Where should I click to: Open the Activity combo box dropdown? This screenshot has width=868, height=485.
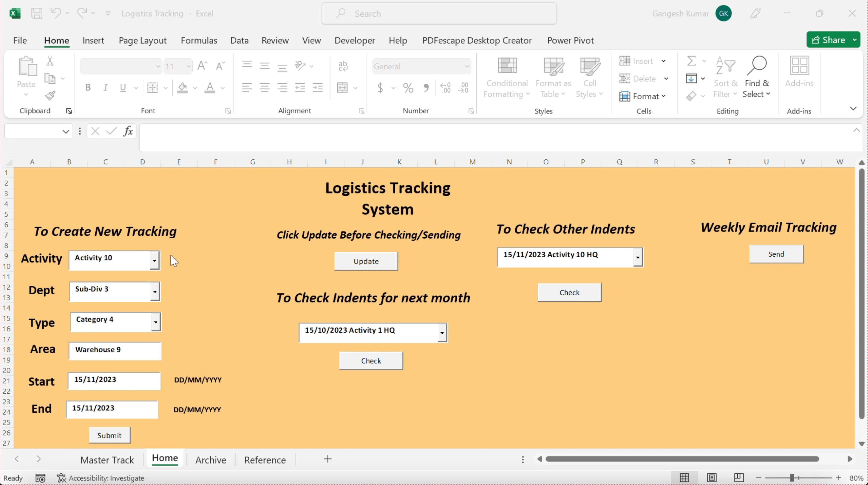pyautogui.click(x=154, y=260)
